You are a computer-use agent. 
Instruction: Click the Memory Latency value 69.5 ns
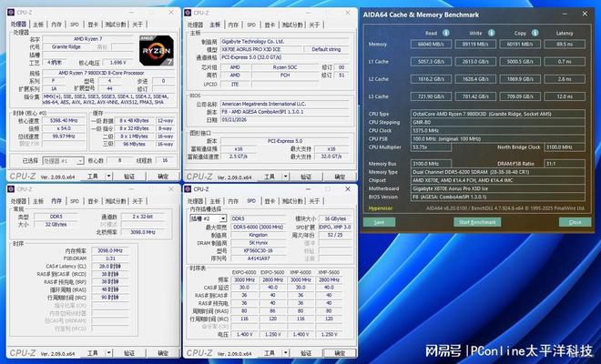(x=565, y=44)
